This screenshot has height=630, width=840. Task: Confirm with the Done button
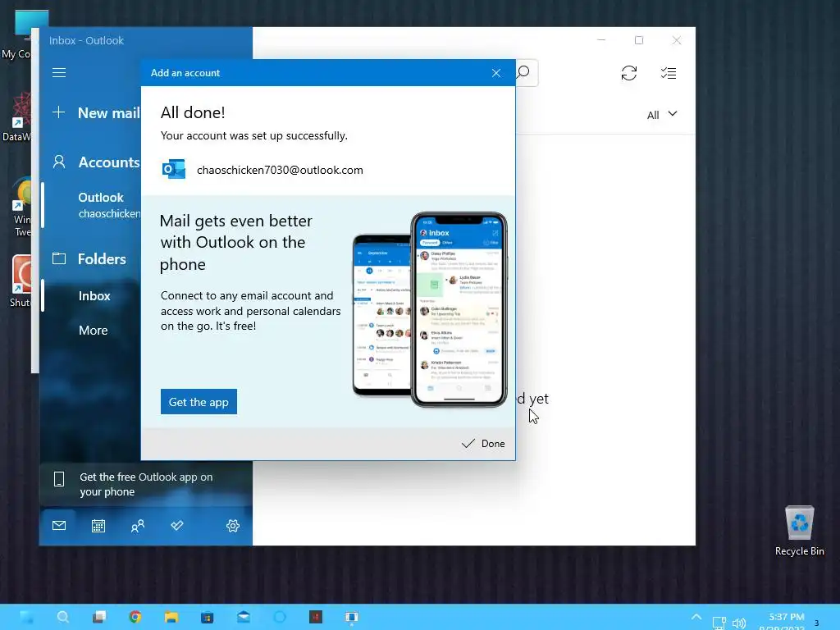pos(483,444)
